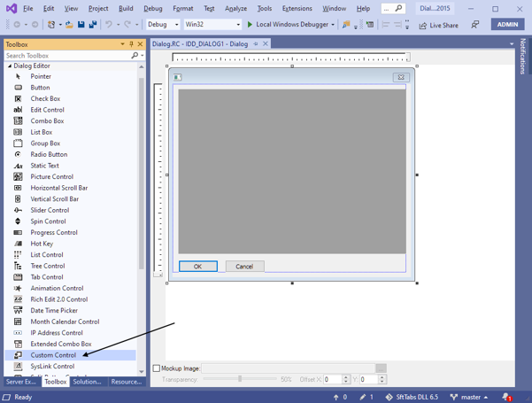Select the Horizontal Scroll Bar icon
The height and width of the screenshot is (403, 532).
(18, 188)
